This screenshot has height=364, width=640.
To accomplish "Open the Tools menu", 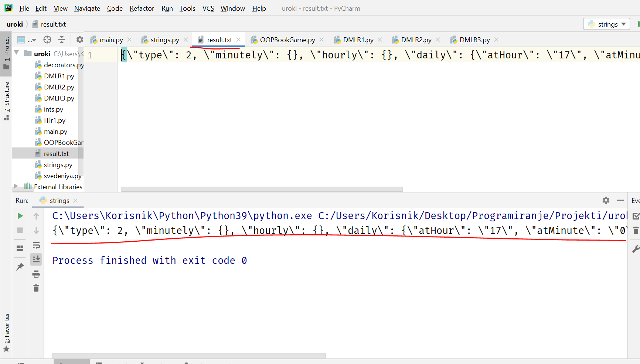I will coord(187,8).
